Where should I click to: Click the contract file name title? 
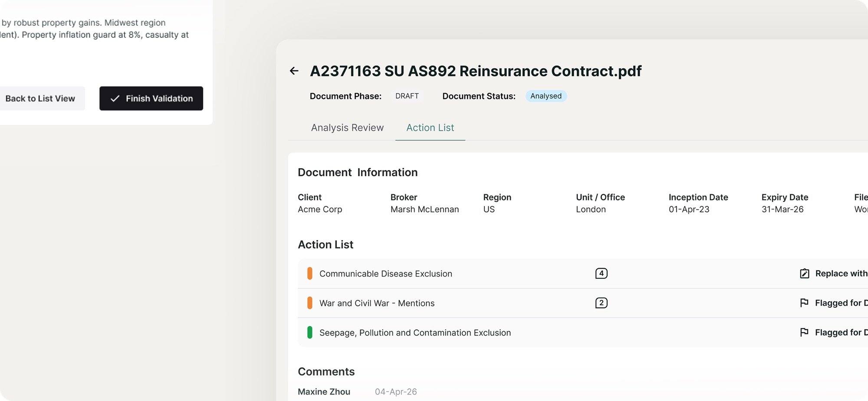tap(476, 71)
